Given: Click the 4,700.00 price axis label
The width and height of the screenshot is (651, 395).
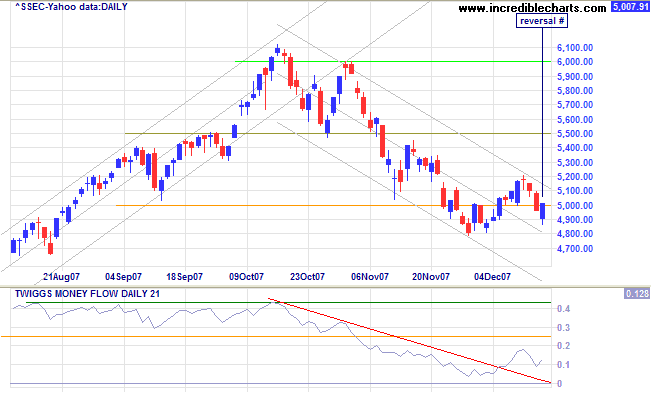Looking at the screenshot, I should click(x=575, y=249).
